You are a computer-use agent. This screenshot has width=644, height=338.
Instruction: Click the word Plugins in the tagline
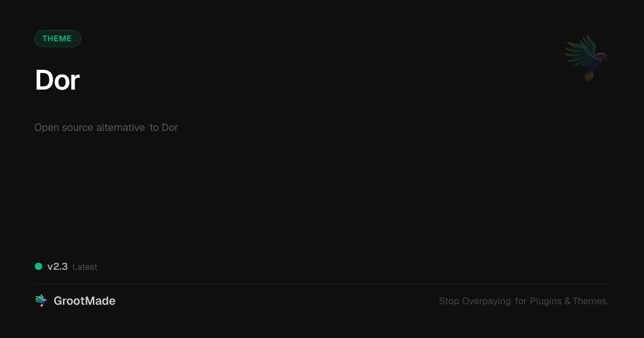(546, 301)
